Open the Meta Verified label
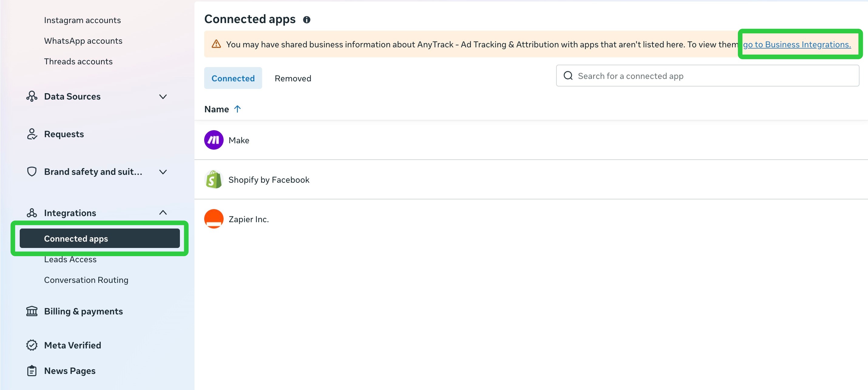 click(x=73, y=345)
